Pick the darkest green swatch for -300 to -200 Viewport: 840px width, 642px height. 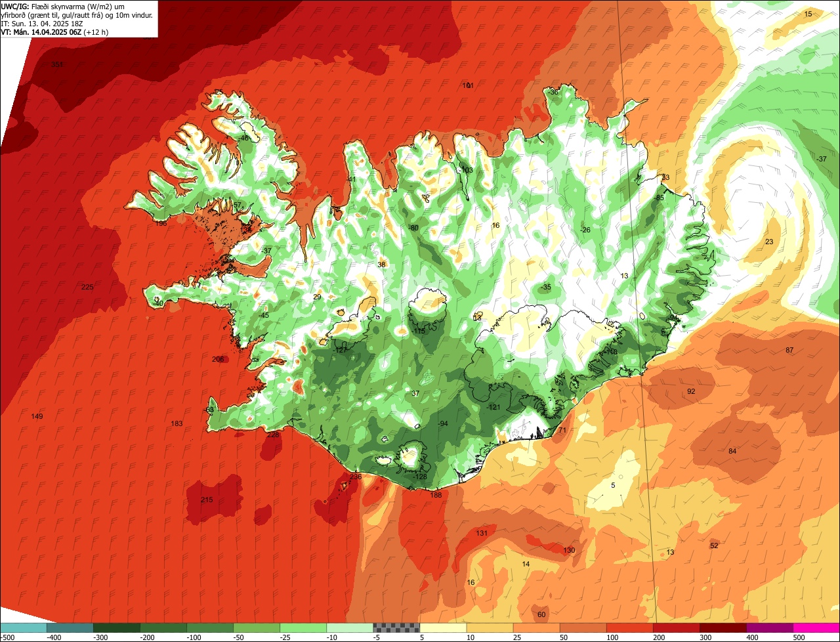117,628
